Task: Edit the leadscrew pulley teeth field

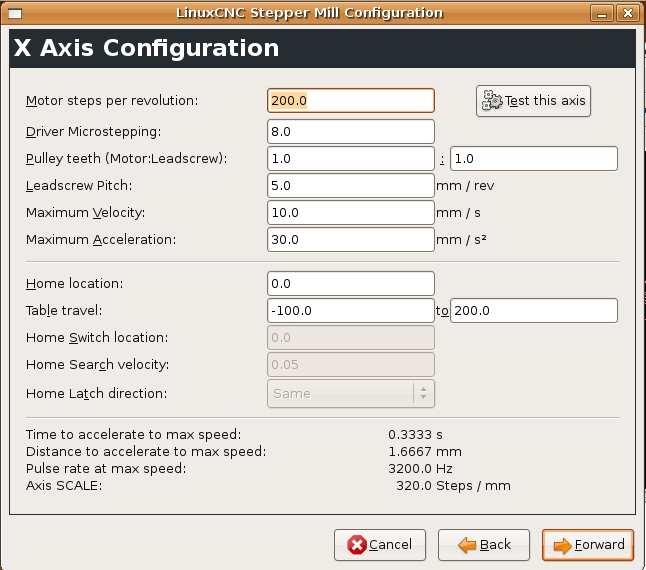Action: [x=534, y=159]
